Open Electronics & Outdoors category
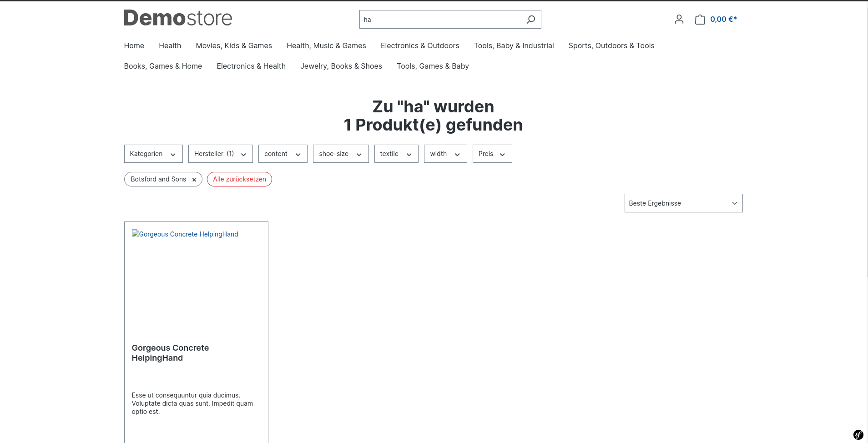 pyautogui.click(x=420, y=45)
